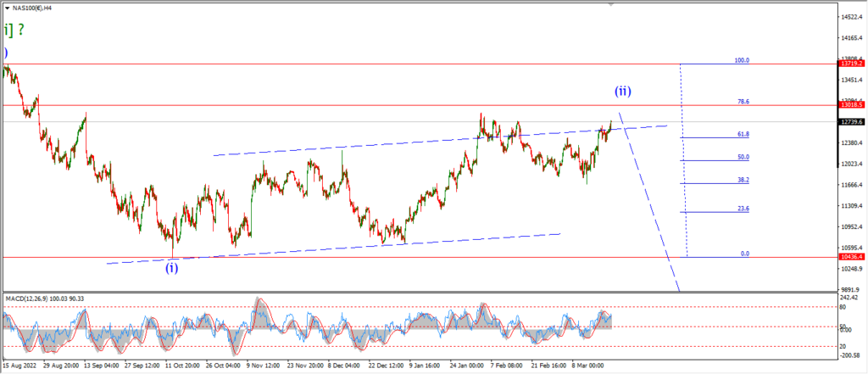868x374 pixels.
Task: Select the Fibonacci 50.0 retracement label
Action: pos(743,157)
